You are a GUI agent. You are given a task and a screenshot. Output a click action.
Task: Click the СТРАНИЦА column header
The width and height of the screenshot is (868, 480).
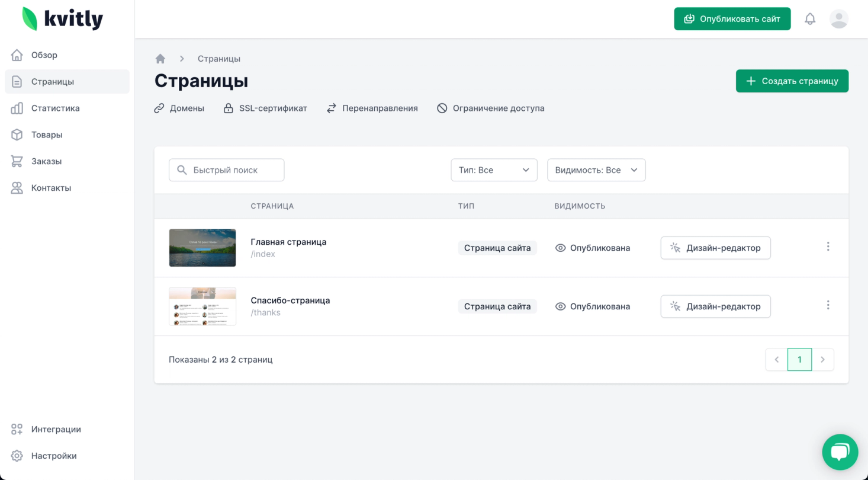272,206
